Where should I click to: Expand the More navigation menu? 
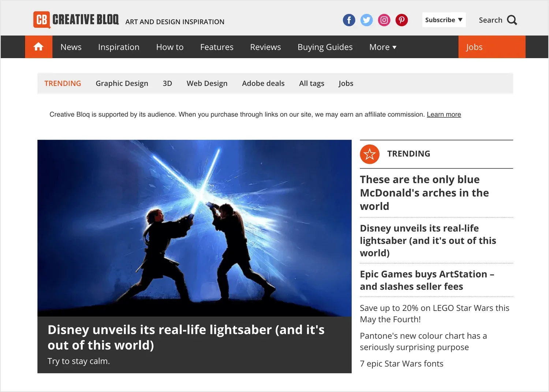(383, 47)
